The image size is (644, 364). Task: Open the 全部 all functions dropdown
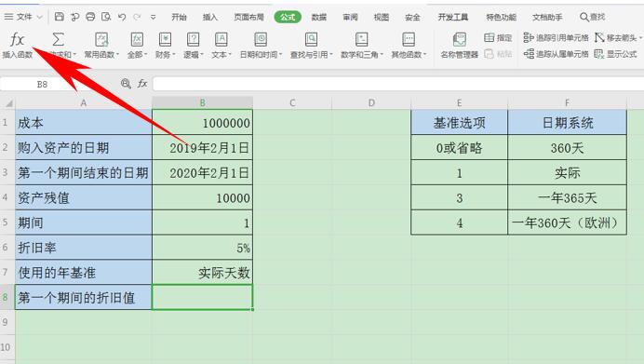(x=137, y=46)
